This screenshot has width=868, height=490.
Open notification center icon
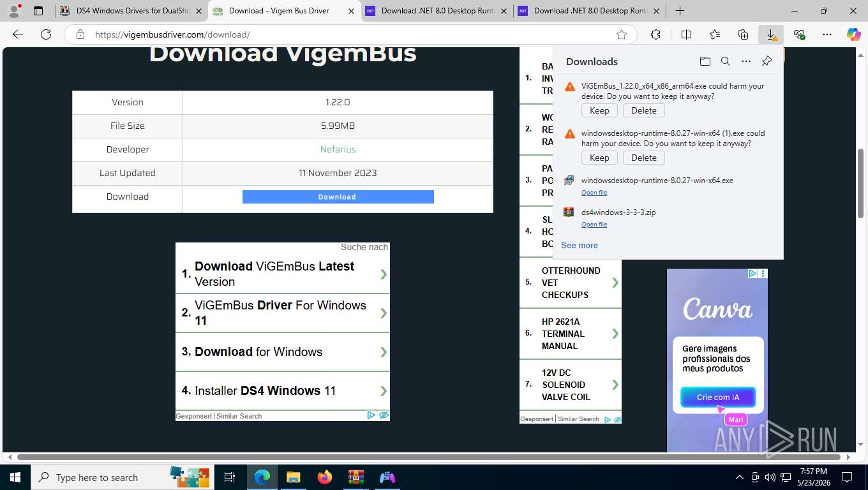tap(847, 477)
